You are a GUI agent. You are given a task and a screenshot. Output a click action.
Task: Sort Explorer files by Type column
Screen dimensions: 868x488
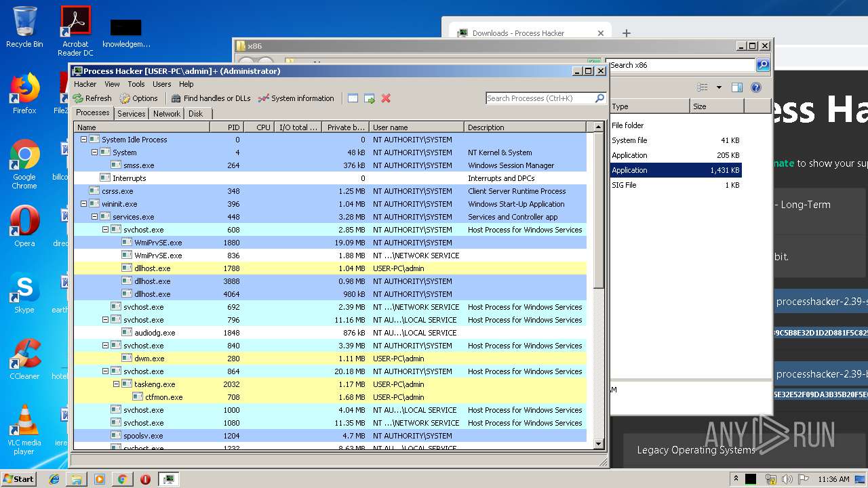click(649, 106)
